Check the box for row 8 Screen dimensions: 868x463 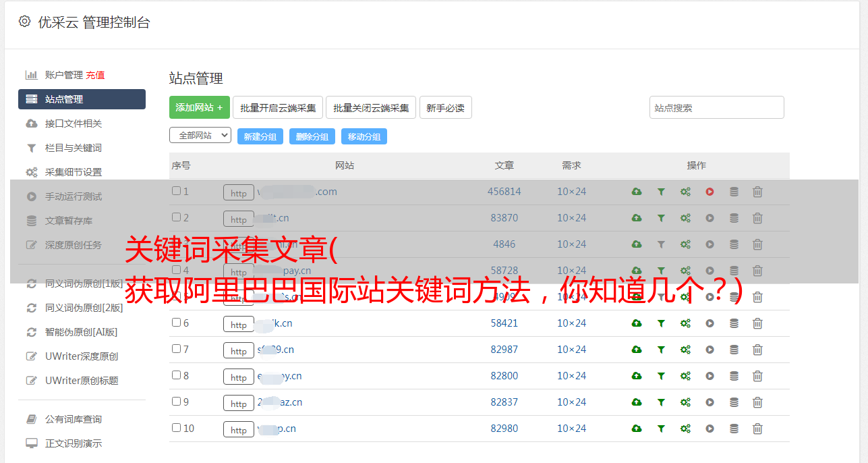point(176,375)
